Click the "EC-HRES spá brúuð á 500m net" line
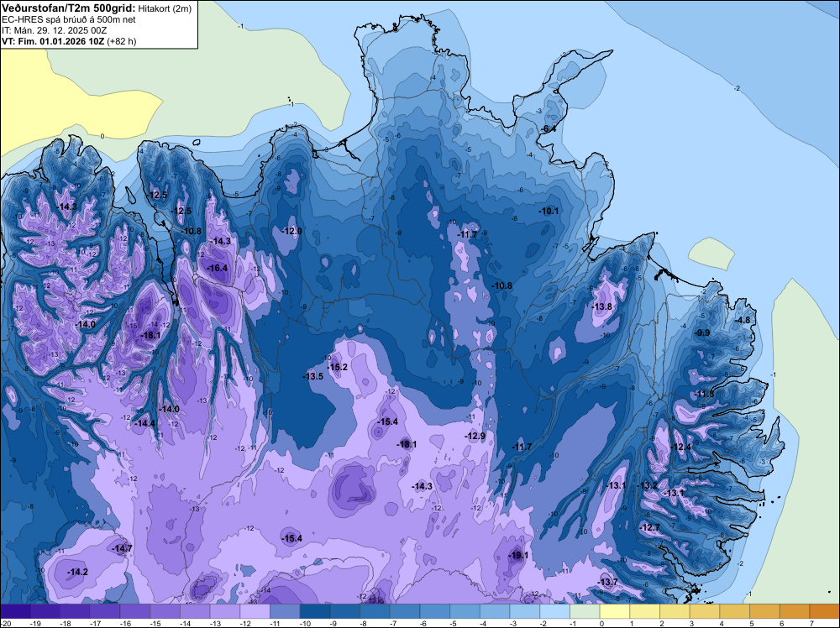The height and width of the screenshot is (628, 840). (x=69, y=20)
